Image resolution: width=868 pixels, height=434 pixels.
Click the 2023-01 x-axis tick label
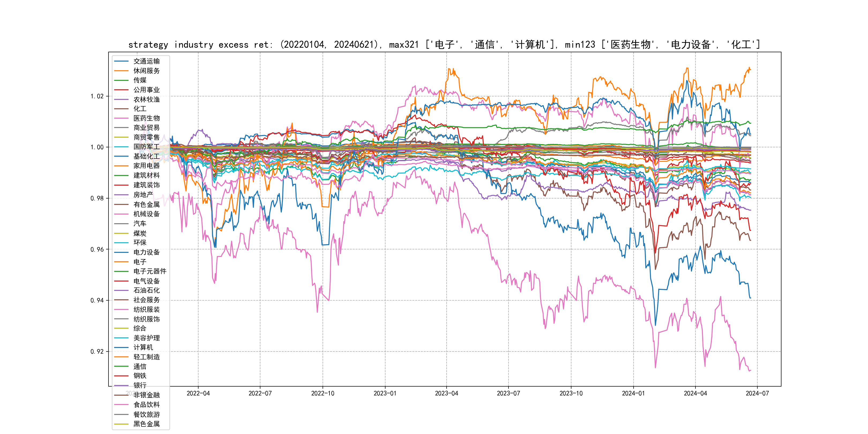(x=385, y=393)
